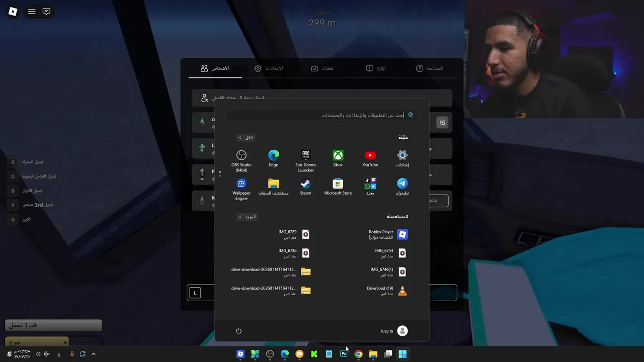Click the magnifier zoom button in Roblox menu

pos(443,122)
